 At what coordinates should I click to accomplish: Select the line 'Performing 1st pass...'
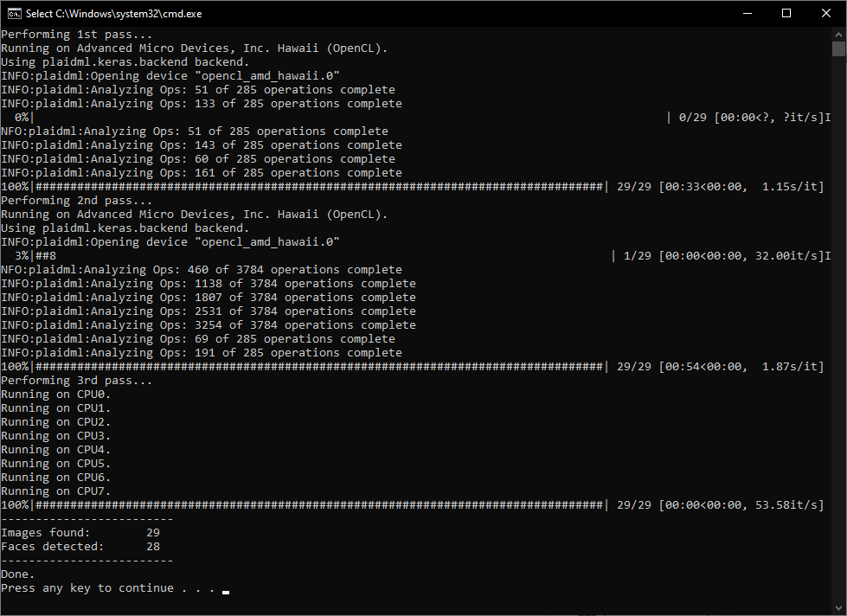73,34
